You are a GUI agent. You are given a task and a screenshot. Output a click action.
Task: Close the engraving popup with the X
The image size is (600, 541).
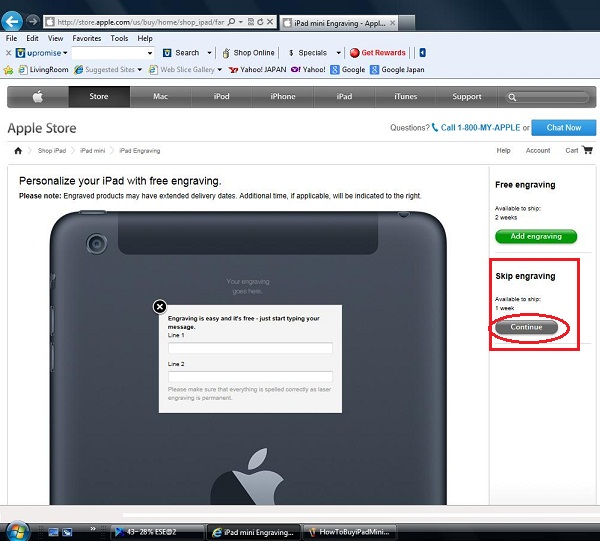(160, 306)
